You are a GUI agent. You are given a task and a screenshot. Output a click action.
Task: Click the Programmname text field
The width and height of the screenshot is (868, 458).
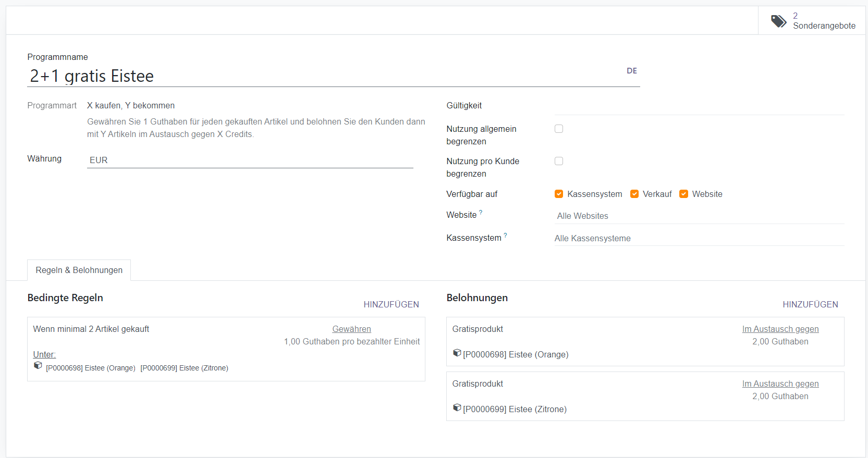point(323,76)
